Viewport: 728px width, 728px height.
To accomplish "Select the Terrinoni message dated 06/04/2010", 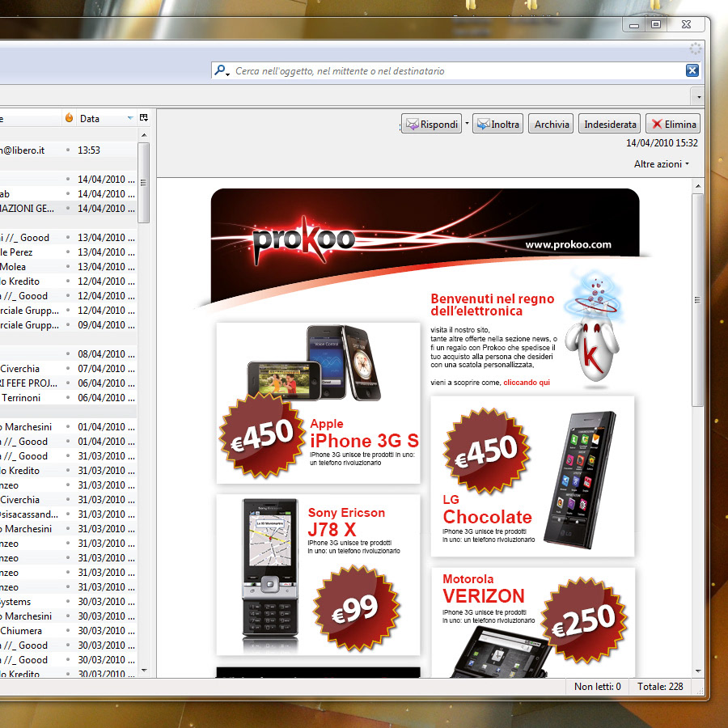I will tap(68, 397).
